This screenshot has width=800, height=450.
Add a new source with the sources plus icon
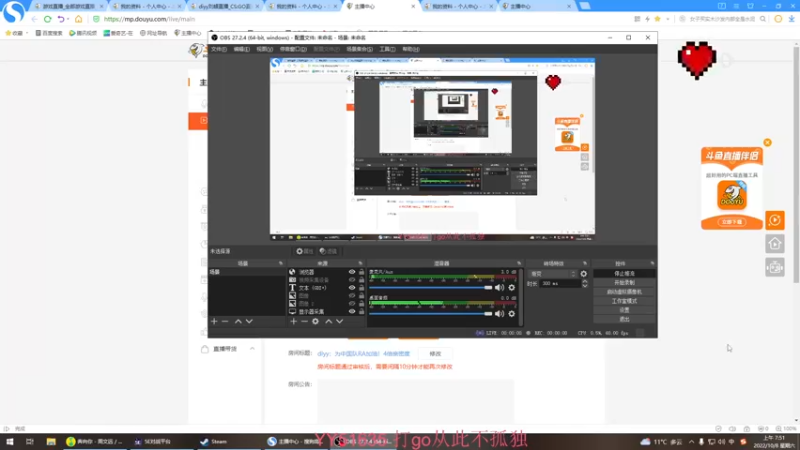tap(293, 321)
